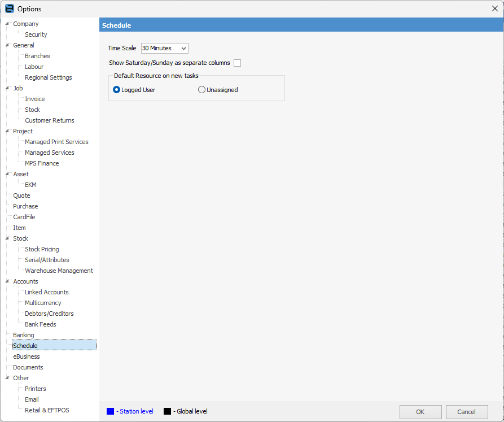Screen dimensions: 504x422
Task: Open Security settings under Company
Action: 35,34
